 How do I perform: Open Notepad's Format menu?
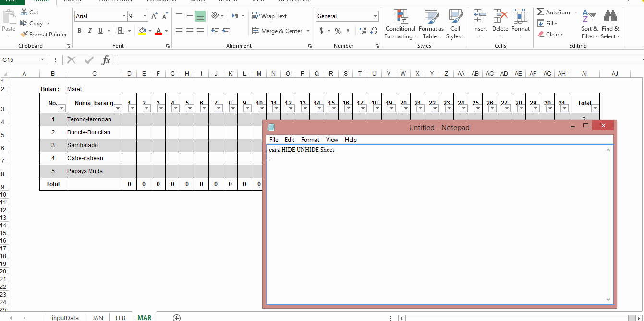(x=310, y=140)
